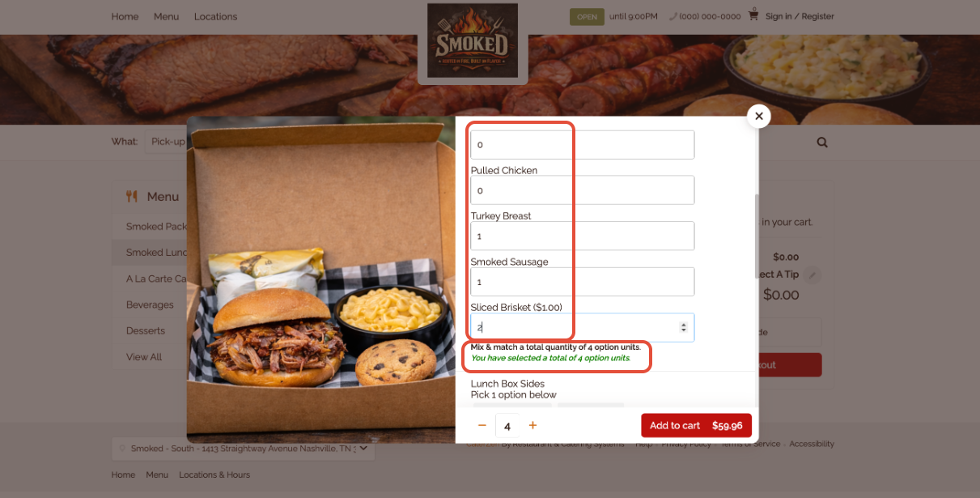
Task: Open the Menu link in header
Action: tap(166, 16)
